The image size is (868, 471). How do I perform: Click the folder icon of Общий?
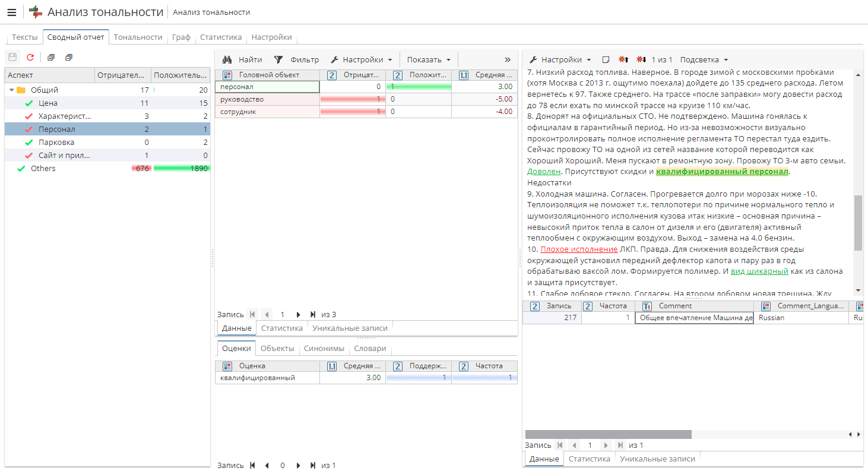coord(21,90)
